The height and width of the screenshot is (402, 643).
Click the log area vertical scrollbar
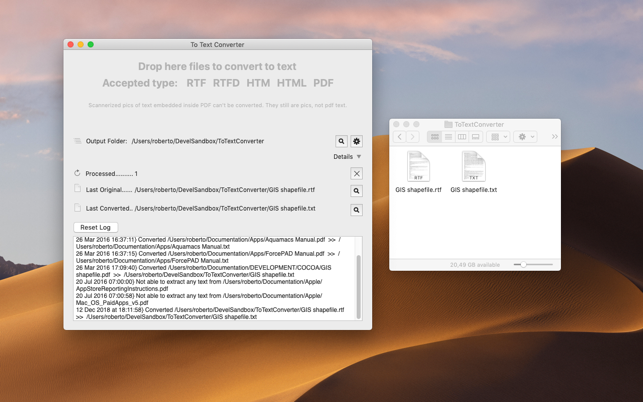click(x=359, y=287)
